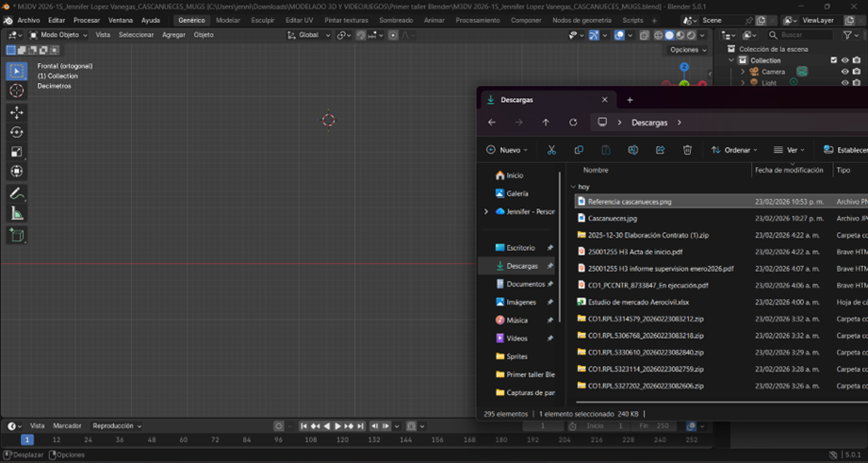Open the Modo Objeto mode dropdown
Screen dimensions: 868x463
(x=59, y=35)
